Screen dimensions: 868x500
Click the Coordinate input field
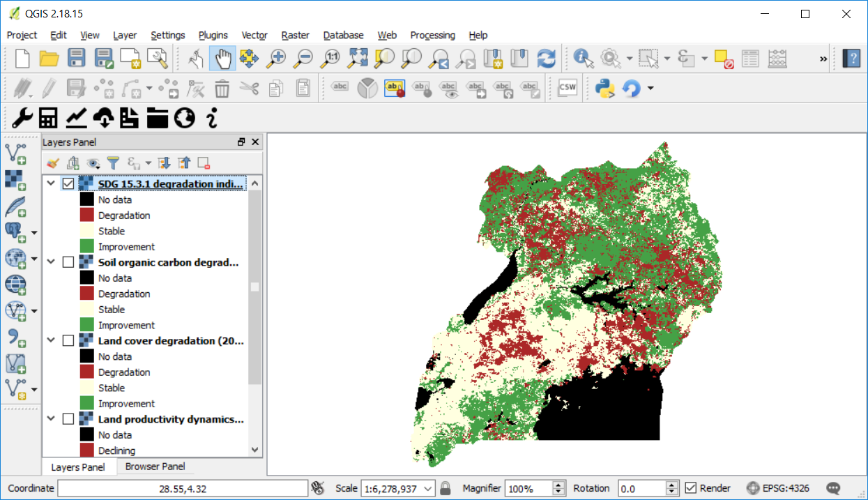click(182, 488)
